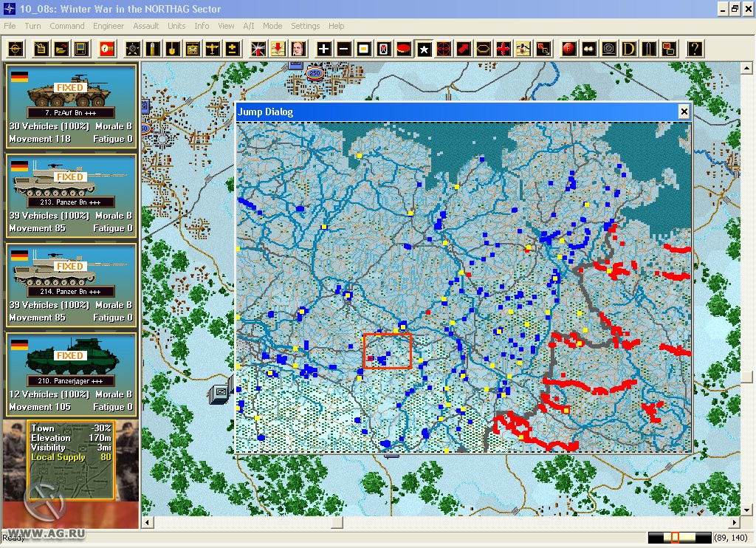Advance the turn with the red clock icon
Screen dimensions: 756x548
[x=106, y=49]
